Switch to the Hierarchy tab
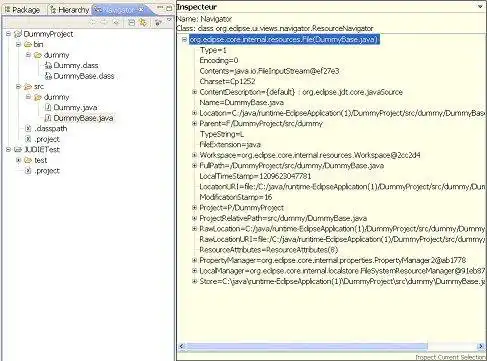The width and height of the screenshot is (487, 361). pyautogui.click(x=70, y=10)
